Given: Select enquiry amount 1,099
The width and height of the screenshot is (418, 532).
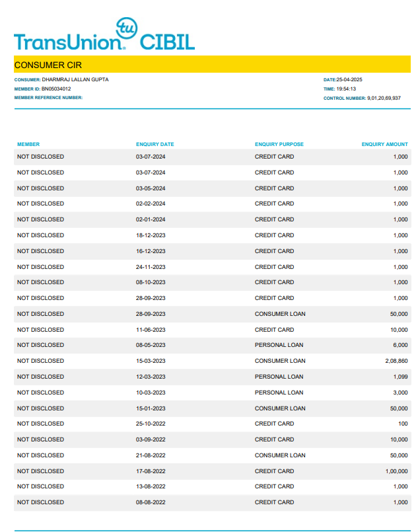Looking at the screenshot, I should pyautogui.click(x=400, y=377).
